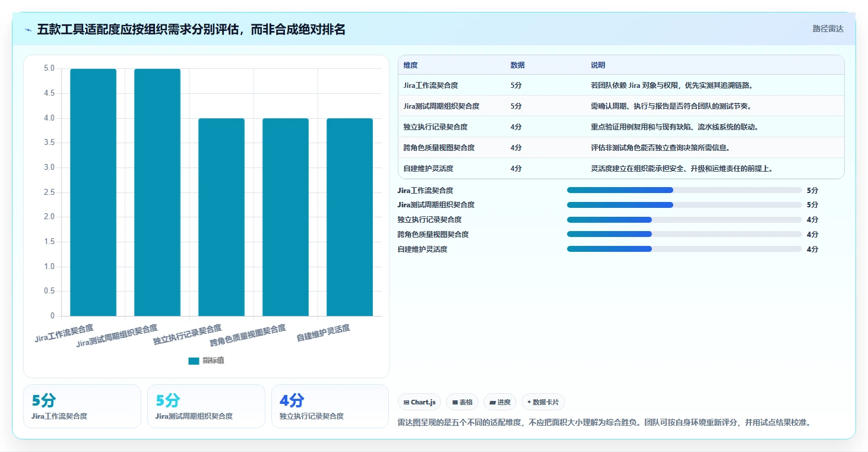Click the 说明 column header
The width and height of the screenshot is (868, 452).
[598, 65]
